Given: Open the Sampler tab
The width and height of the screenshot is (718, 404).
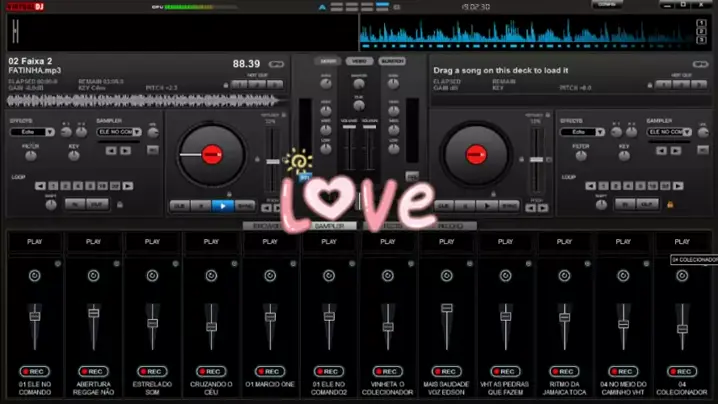Looking at the screenshot, I should click(329, 226).
